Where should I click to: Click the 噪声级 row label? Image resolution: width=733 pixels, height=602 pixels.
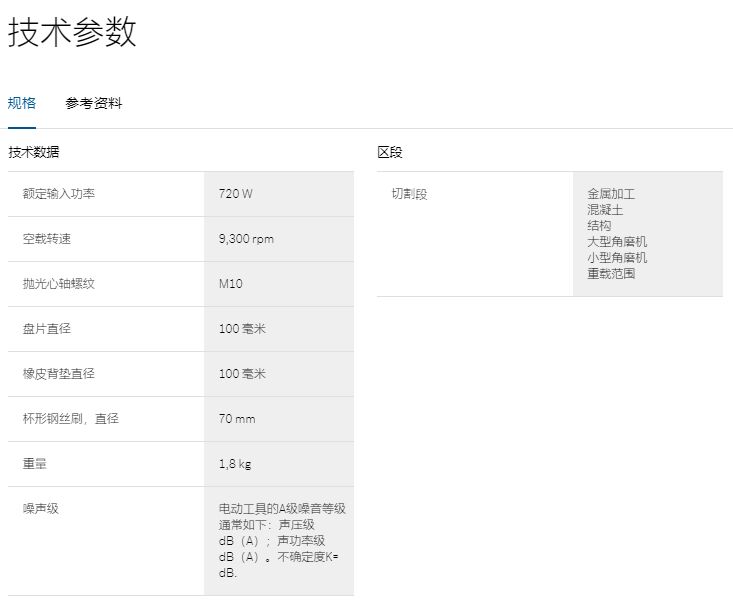click(41, 509)
